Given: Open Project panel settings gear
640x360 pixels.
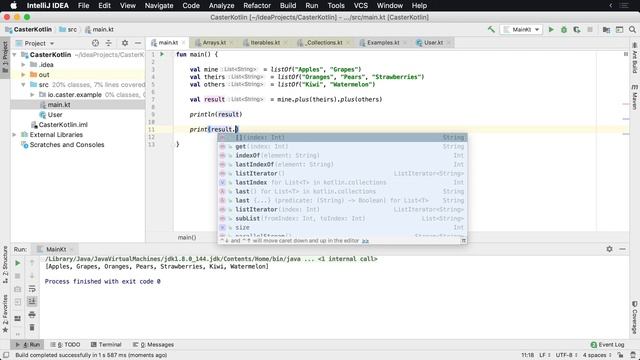Looking at the screenshot, I should (125, 43).
